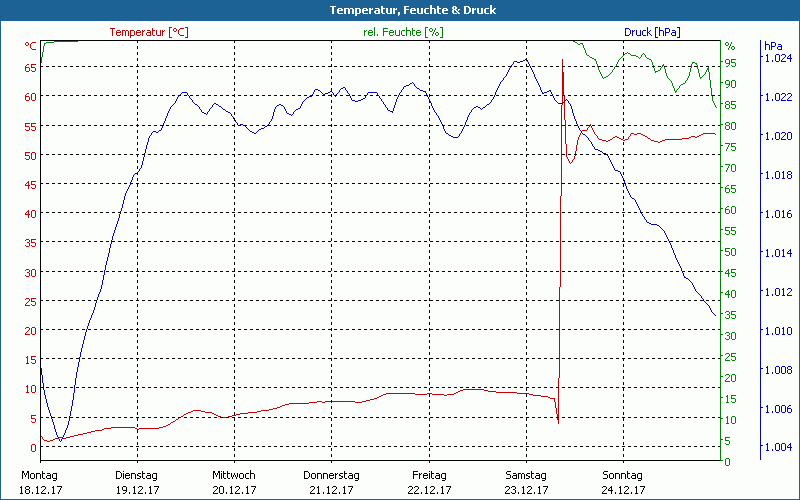Click the 95 tick on the humidity axis
The image size is (800, 500).
730,62
